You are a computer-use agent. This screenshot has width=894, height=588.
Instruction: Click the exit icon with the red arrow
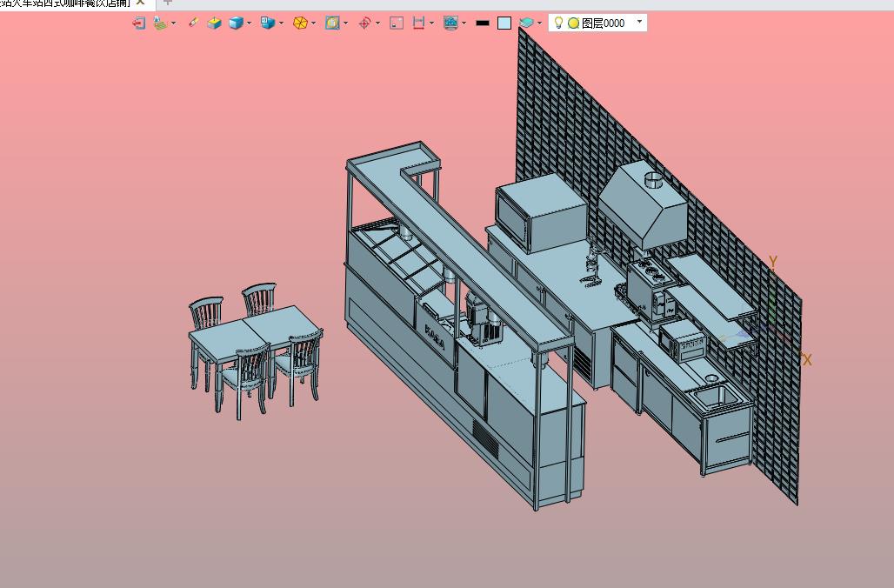click(138, 23)
